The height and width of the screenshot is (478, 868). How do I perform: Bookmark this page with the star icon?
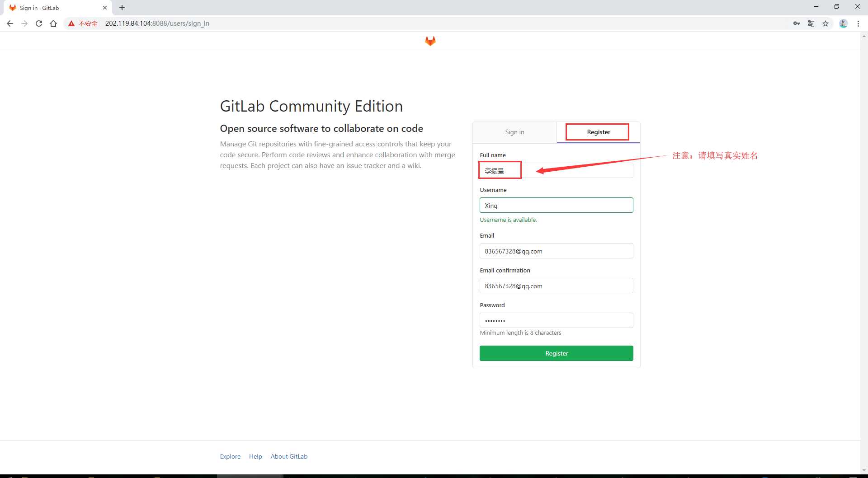click(x=826, y=23)
